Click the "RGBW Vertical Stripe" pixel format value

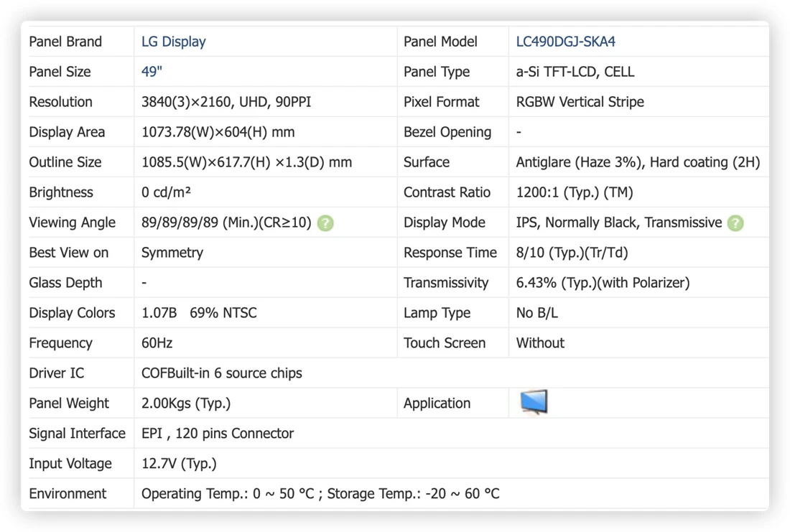click(580, 102)
